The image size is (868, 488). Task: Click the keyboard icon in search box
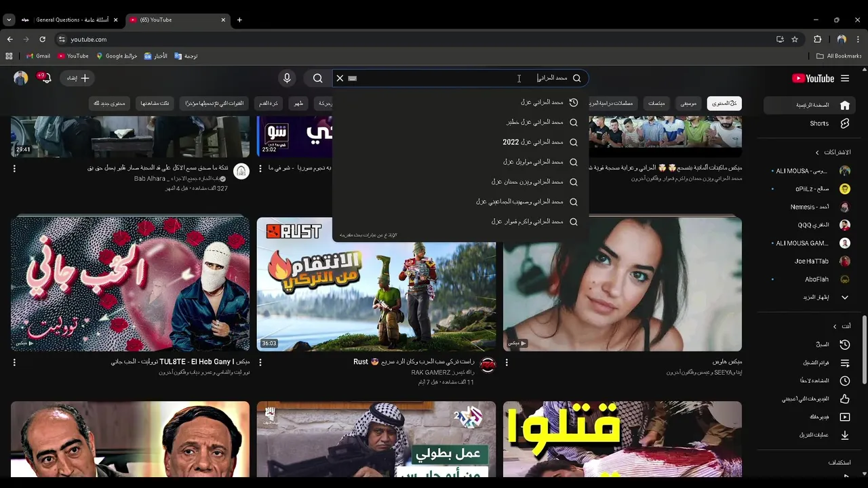coord(352,78)
